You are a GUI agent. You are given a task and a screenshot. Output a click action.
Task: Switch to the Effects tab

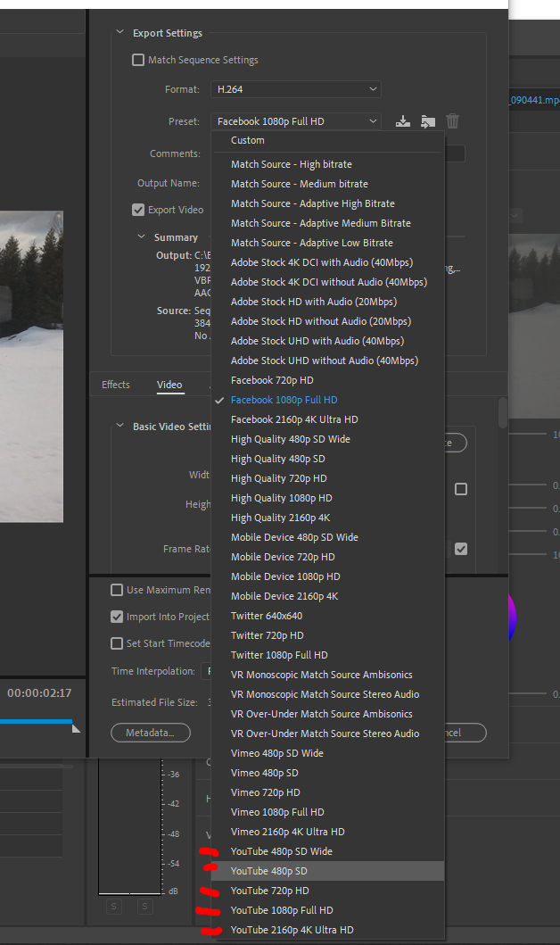pyautogui.click(x=115, y=385)
